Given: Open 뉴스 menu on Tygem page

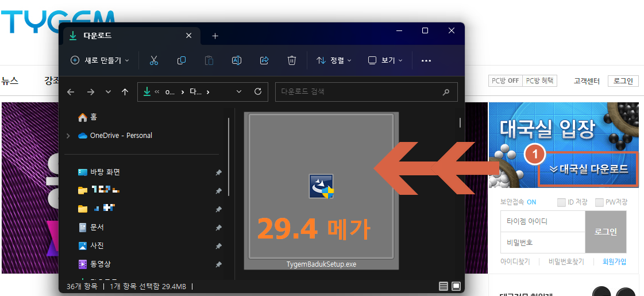Looking at the screenshot, I should click(x=10, y=80).
